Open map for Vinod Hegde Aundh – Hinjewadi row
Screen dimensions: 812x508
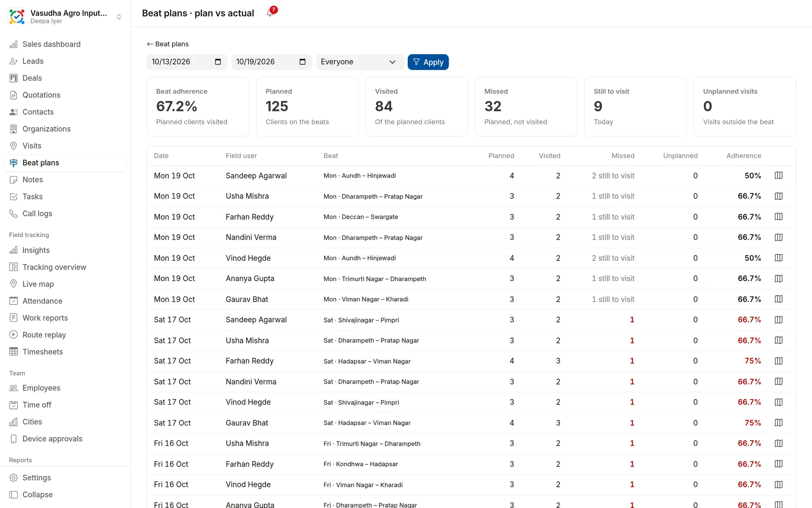tap(779, 258)
